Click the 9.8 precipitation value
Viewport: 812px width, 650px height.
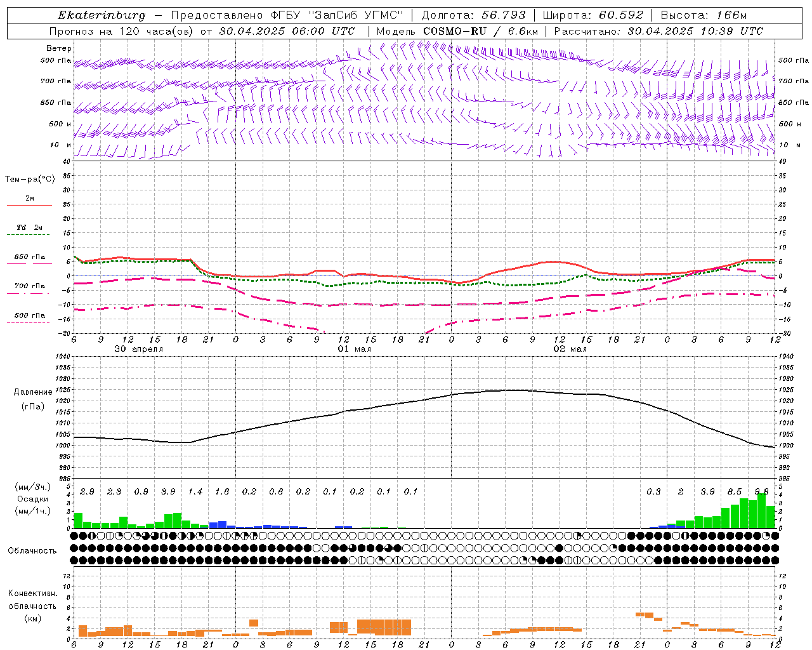[761, 492]
